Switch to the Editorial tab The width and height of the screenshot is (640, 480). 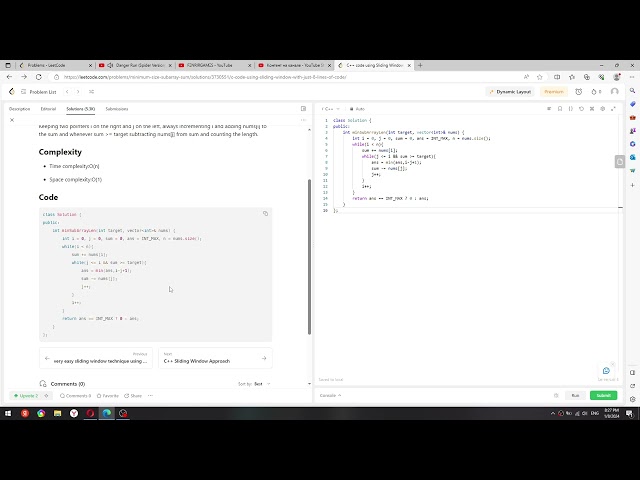(x=48, y=109)
